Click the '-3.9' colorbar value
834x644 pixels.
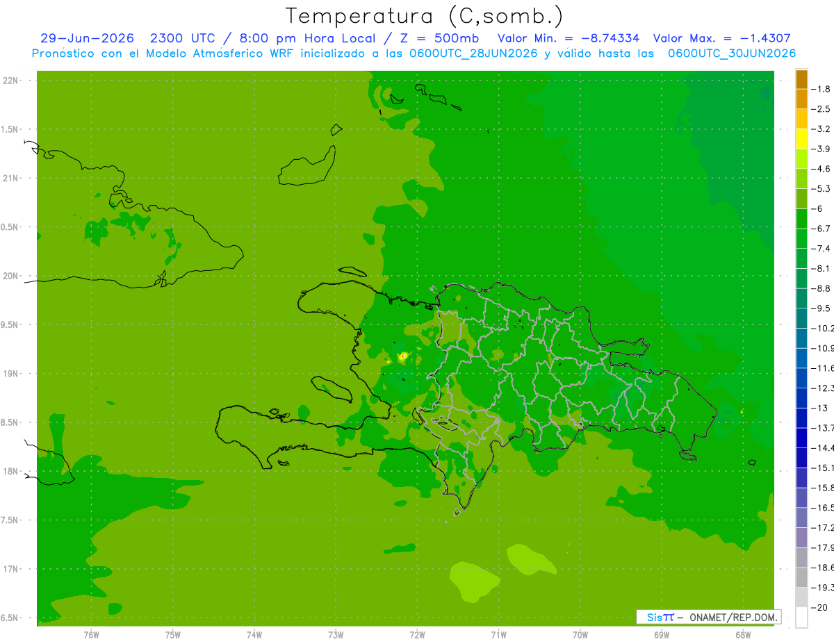click(x=821, y=149)
